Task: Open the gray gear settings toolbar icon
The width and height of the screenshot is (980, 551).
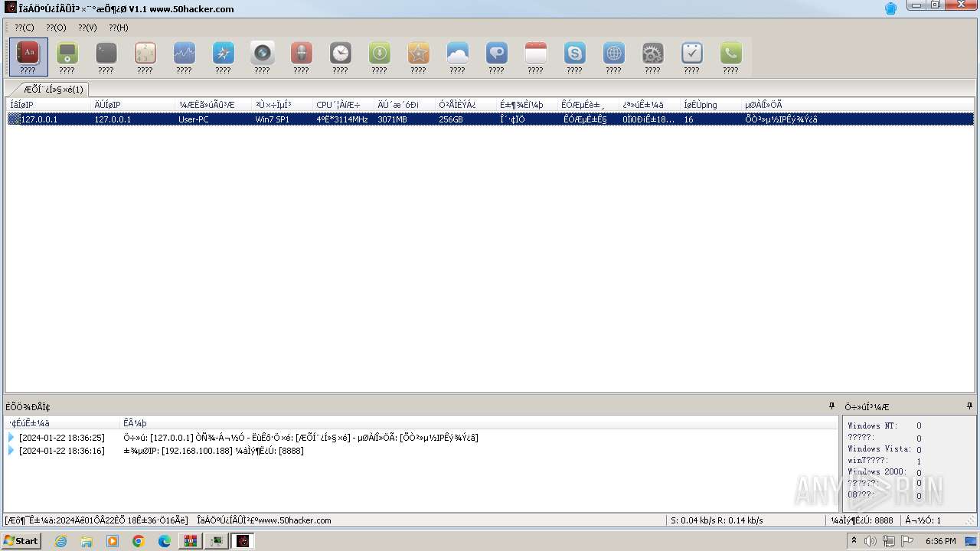Action: click(653, 57)
